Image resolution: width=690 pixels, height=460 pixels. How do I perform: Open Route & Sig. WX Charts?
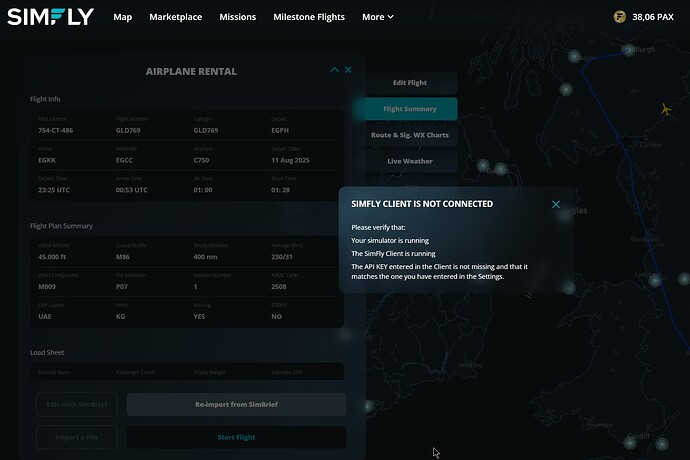410,135
